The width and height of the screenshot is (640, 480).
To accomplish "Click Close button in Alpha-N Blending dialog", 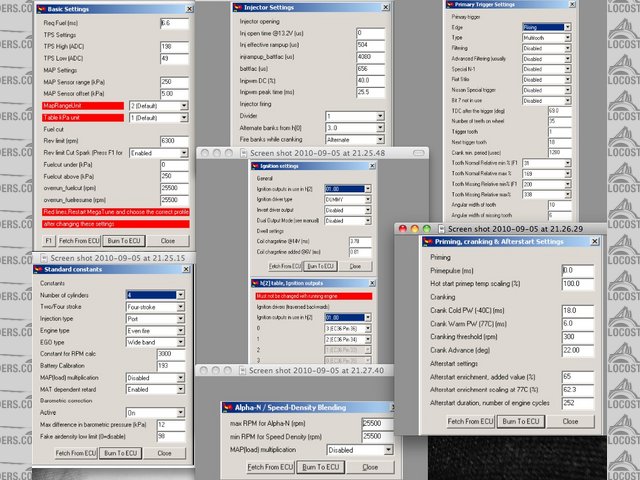I will [370, 467].
